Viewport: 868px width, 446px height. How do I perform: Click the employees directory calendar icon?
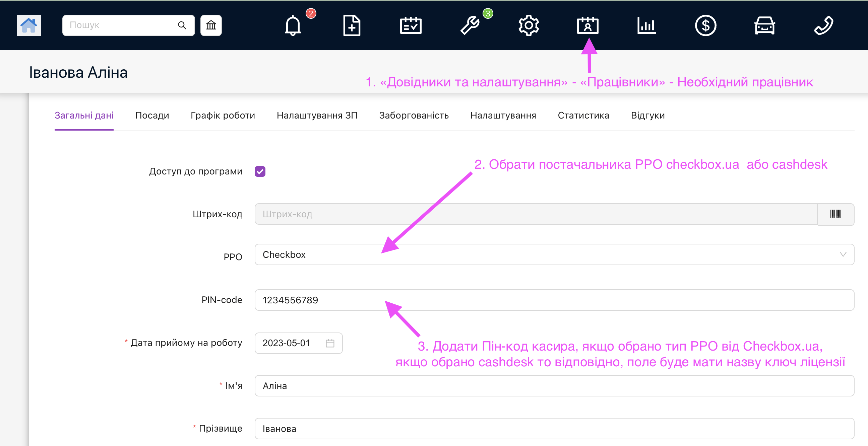587,25
